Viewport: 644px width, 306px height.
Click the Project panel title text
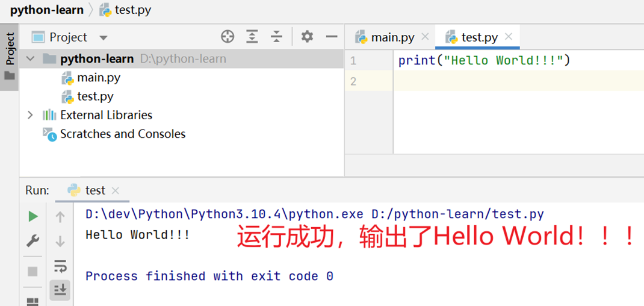[x=68, y=37]
